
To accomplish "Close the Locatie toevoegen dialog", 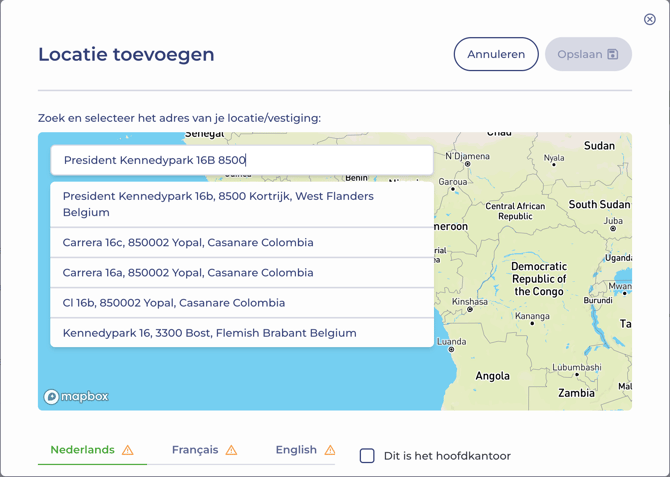I will click(649, 19).
